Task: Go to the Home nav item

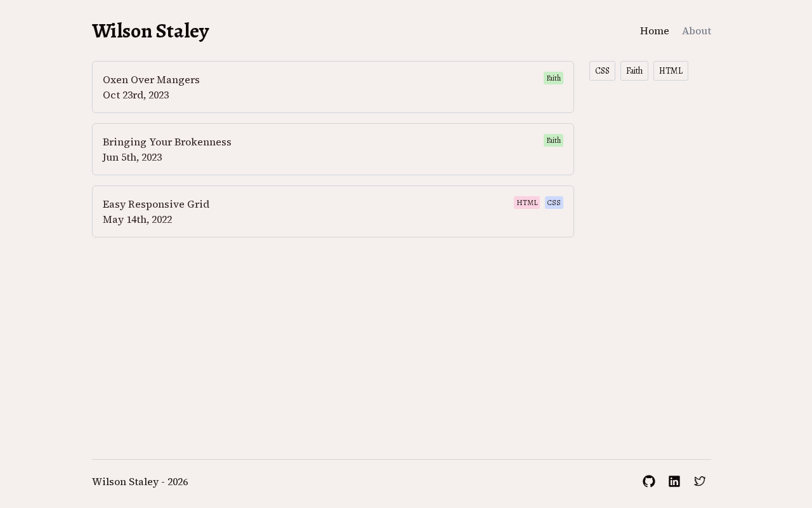Action: point(654,31)
